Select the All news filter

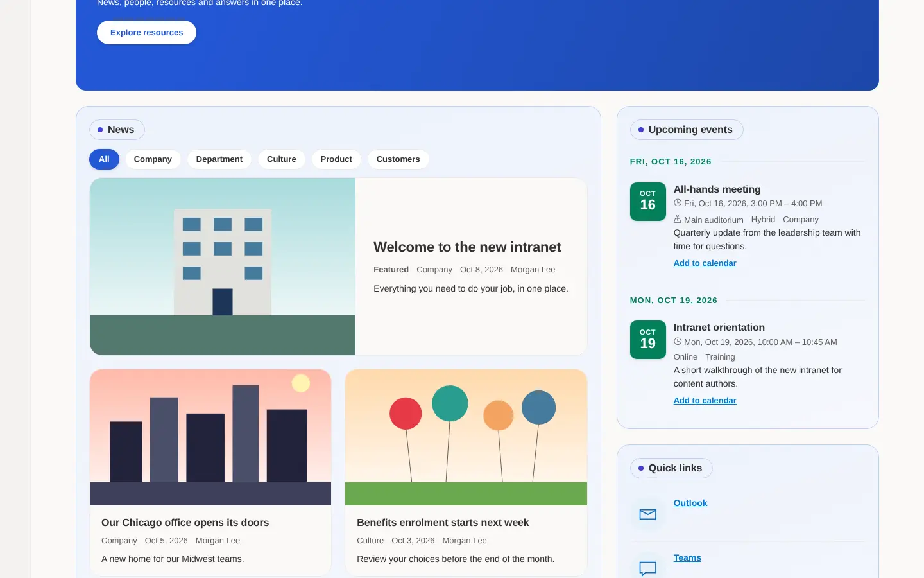click(104, 159)
